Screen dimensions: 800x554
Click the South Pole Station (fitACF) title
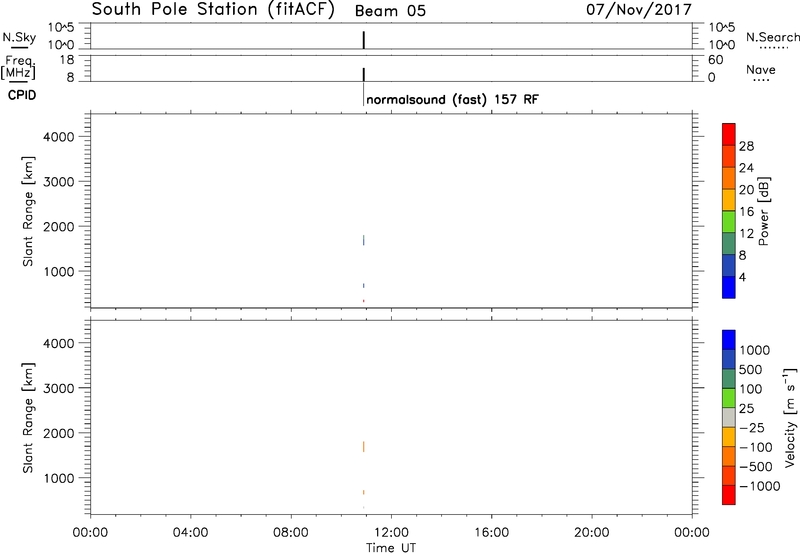click(x=213, y=10)
